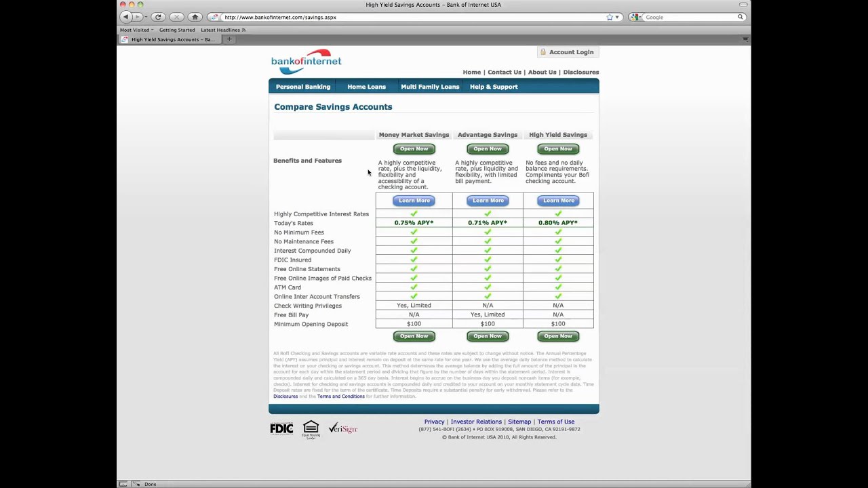
Task: Open the About Us link
Action: (x=542, y=72)
